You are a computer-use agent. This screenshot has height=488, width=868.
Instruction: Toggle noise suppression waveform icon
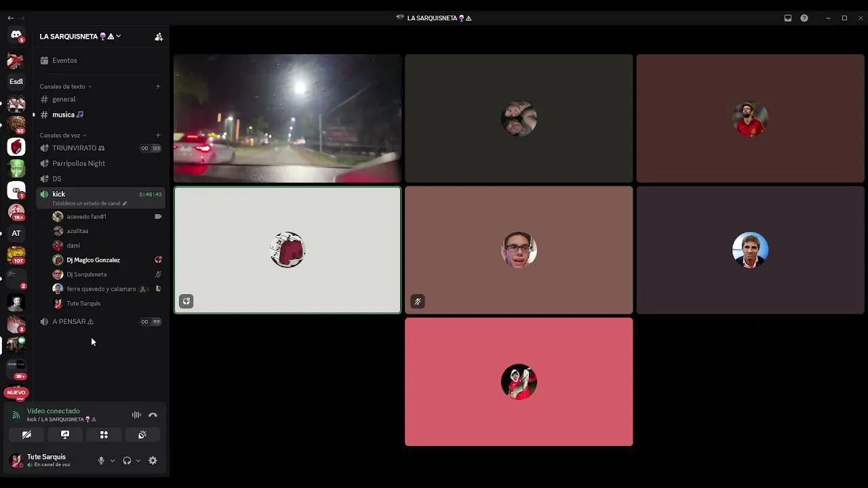point(136,415)
